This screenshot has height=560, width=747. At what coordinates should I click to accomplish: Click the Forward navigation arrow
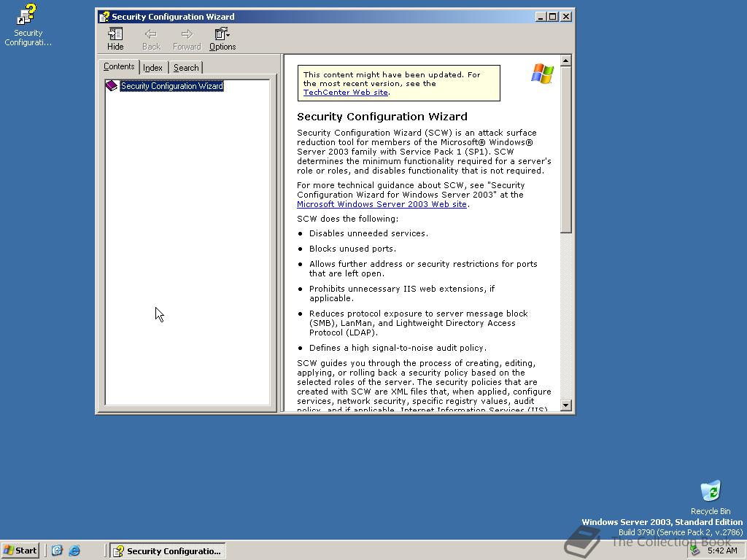(x=187, y=39)
